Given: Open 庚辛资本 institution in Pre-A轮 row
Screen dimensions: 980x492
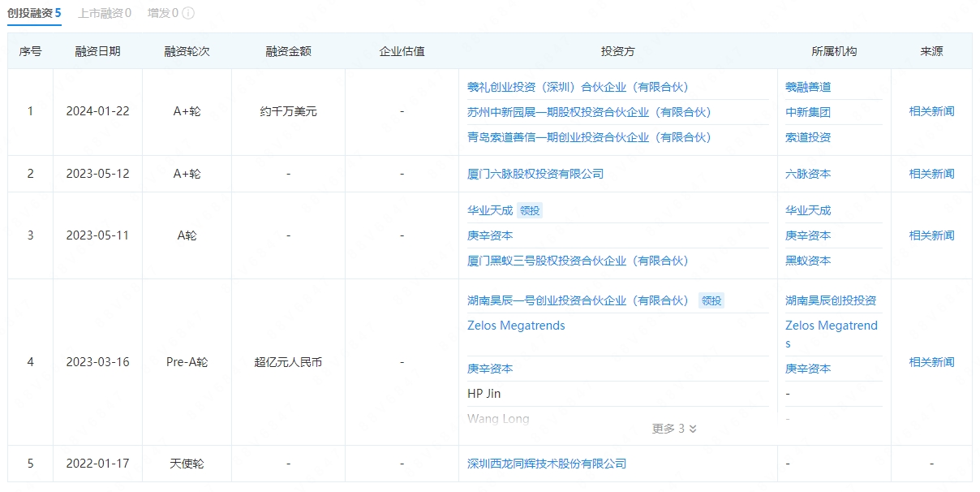Looking at the screenshot, I should pos(808,369).
